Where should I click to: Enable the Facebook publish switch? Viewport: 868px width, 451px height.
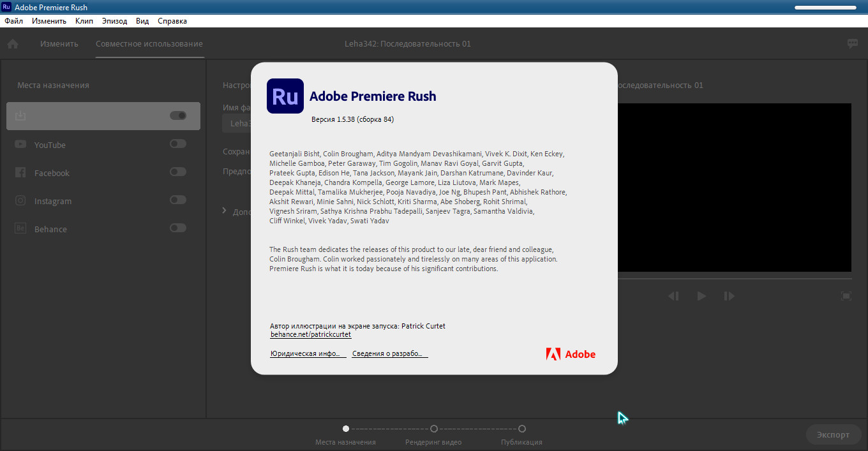(x=178, y=172)
